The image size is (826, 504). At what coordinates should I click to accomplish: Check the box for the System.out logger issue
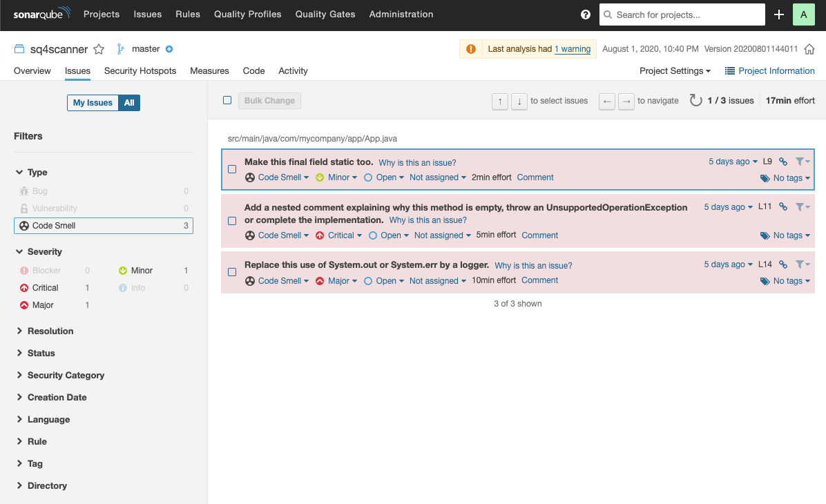click(232, 272)
